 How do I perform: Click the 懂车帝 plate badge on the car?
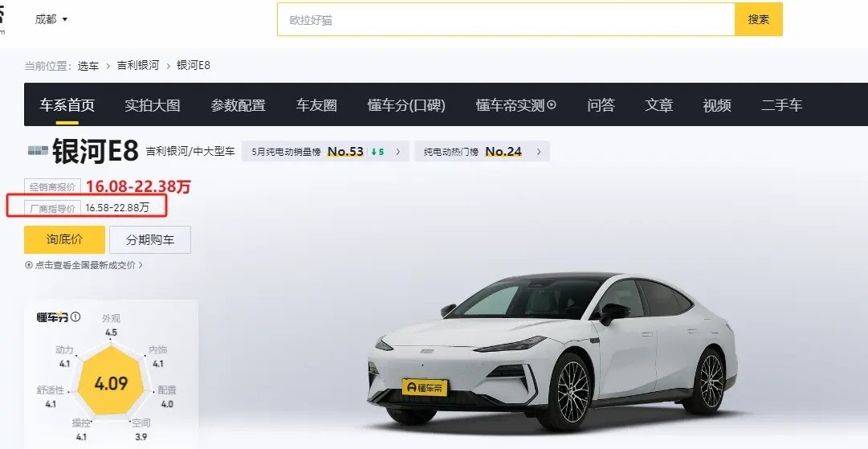[x=425, y=387]
